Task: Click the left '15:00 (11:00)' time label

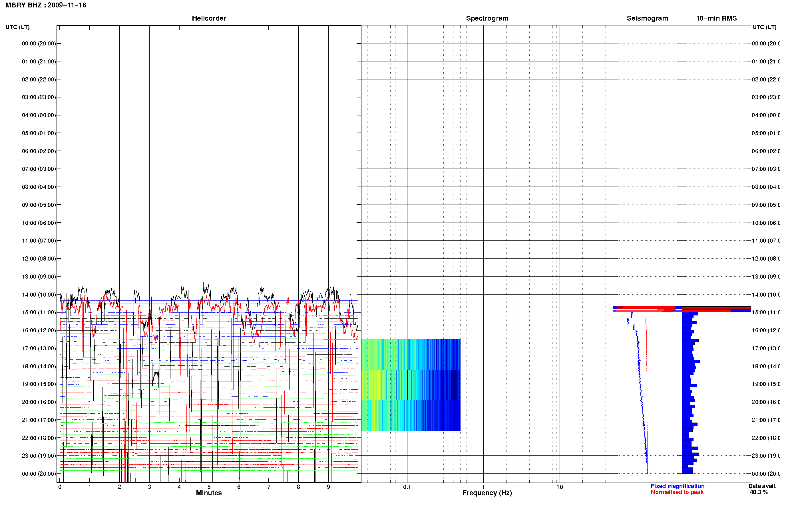Action: click(39, 313)
